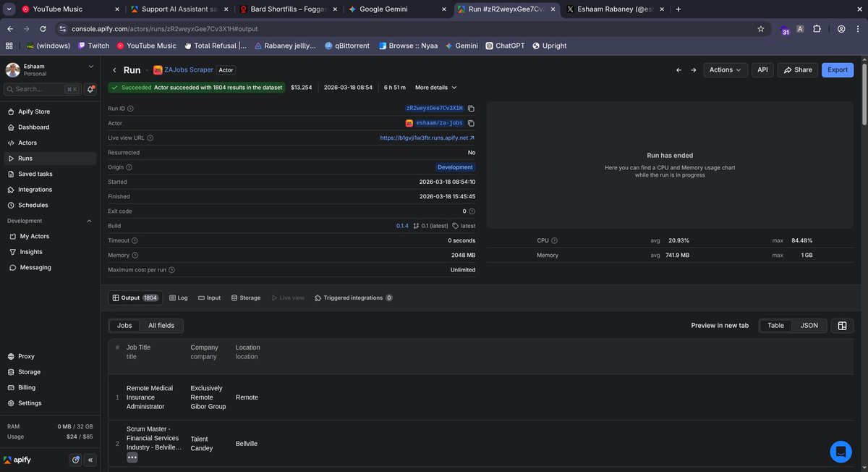Open Chrome apps grid in bookmarks bar
This screenshot has height=472, width=868.
[9, 46]
